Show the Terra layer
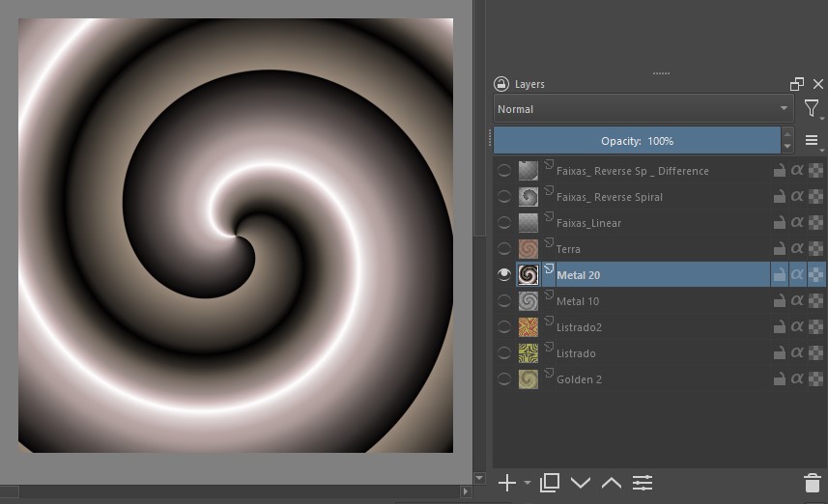Viewport: 828px width, 504px height. coord(504,249)
